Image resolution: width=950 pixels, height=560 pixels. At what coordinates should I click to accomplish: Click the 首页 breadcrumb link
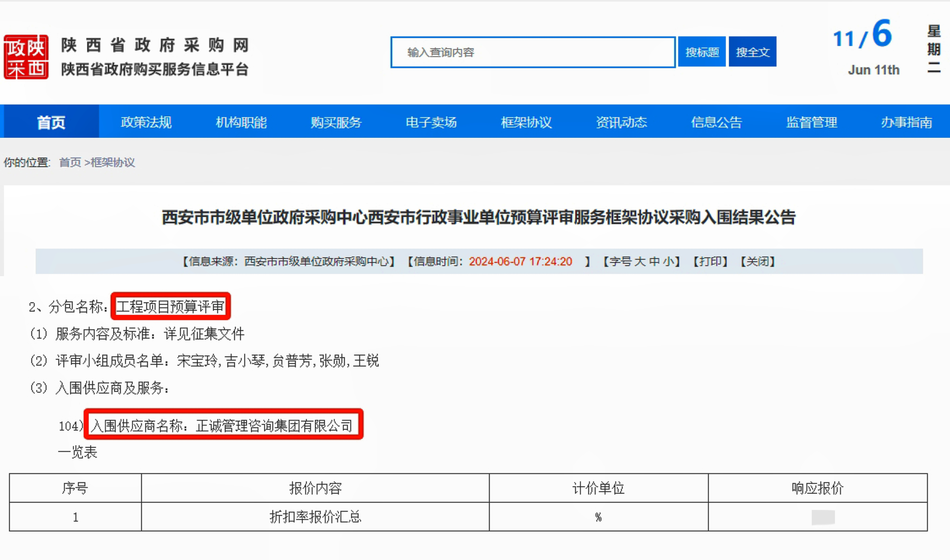pos(70,163)
